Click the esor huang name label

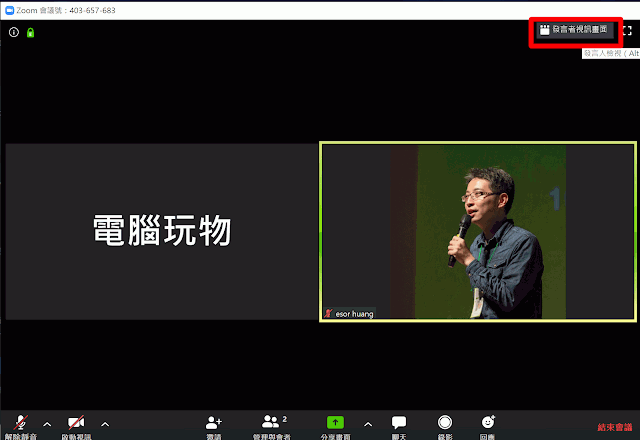point(354,314)
